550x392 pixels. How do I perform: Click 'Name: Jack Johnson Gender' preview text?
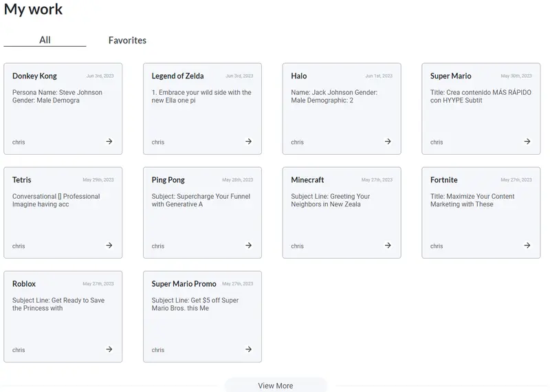pyautogui.click(x=334, y=96)
